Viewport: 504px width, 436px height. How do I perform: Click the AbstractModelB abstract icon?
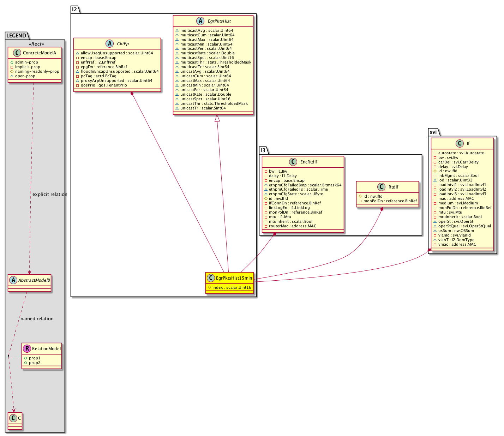(13, 280)
